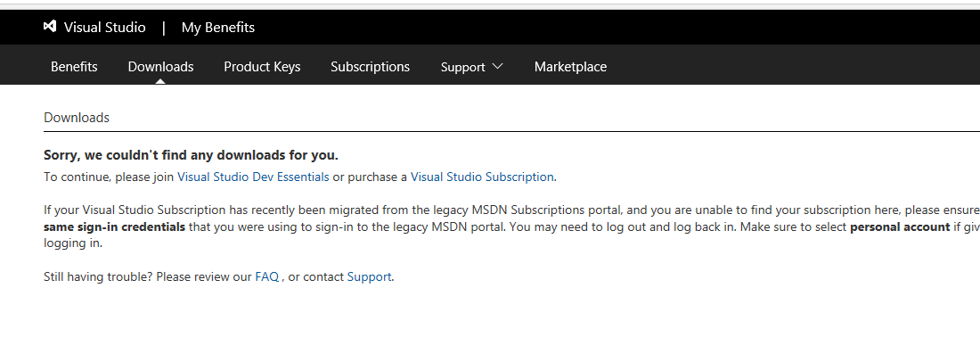
Task: Join Visual Studio Dev Essentials link
Action: [253, 177]
